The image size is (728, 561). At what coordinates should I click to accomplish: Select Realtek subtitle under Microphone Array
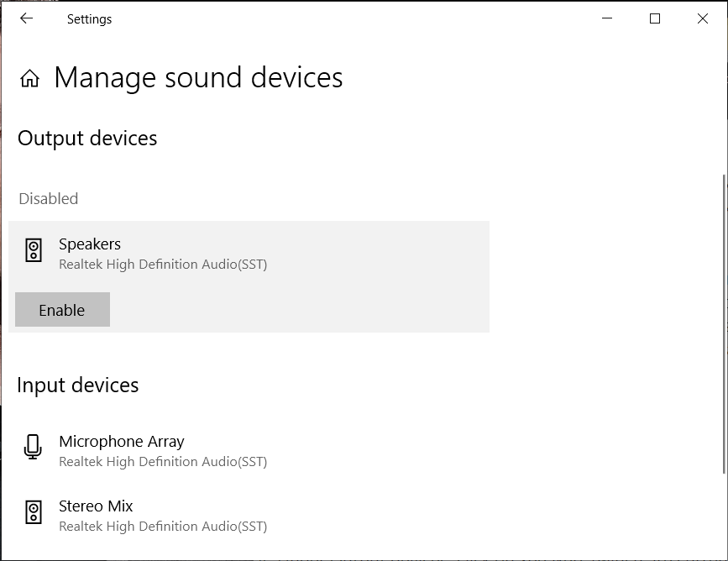163,462
